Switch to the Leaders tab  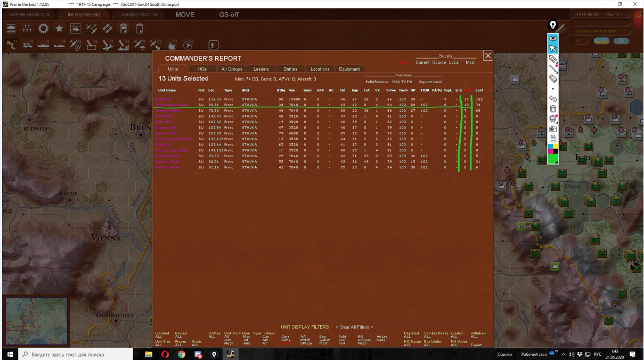coord(261,69)
